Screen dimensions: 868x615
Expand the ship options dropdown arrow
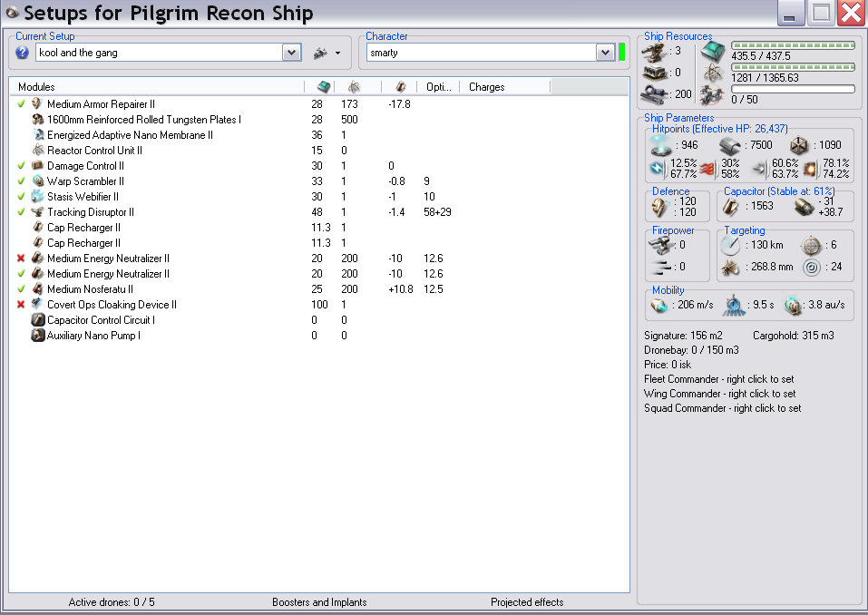pos(337,54)
